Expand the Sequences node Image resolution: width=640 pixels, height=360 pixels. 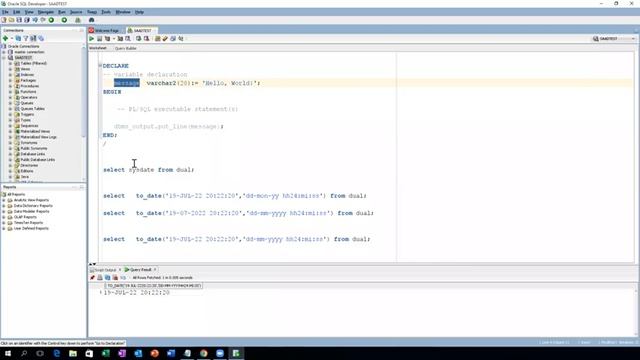tap(10, 126)
